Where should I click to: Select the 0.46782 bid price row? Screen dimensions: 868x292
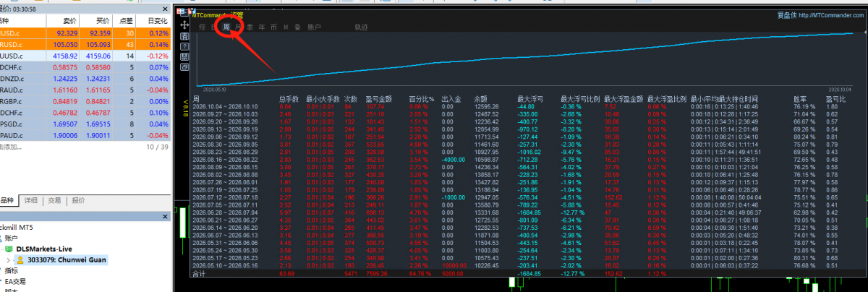tap(84, 113)
